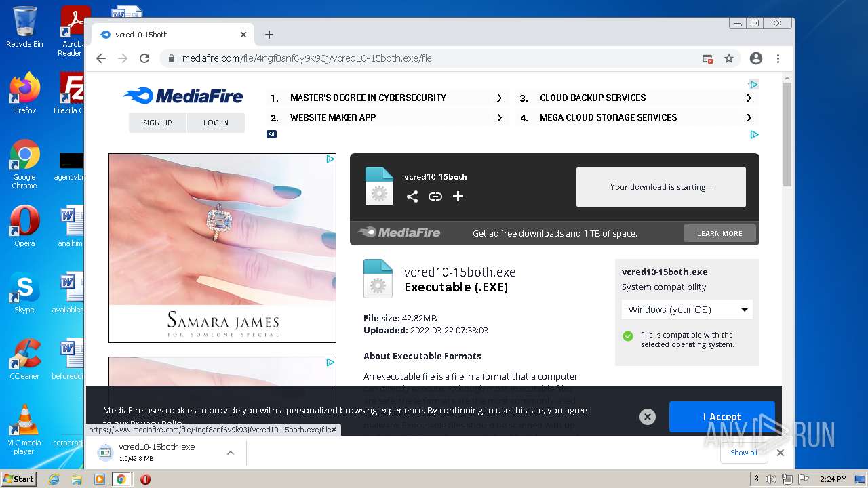Click the SIGN UP button
The image size is (868, 488).
point(157,123)
